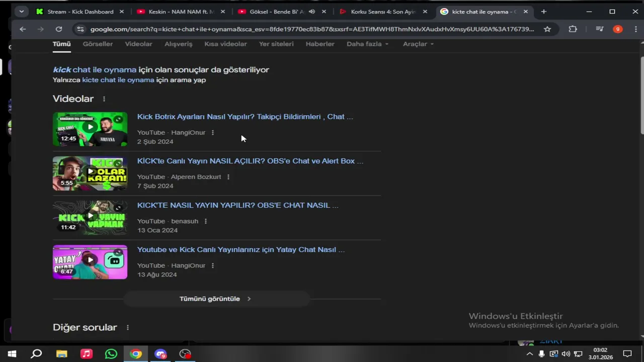Screen dimensions: 644x362
Task: Open the tab search dropdown arrow
Action: [21, 12]
